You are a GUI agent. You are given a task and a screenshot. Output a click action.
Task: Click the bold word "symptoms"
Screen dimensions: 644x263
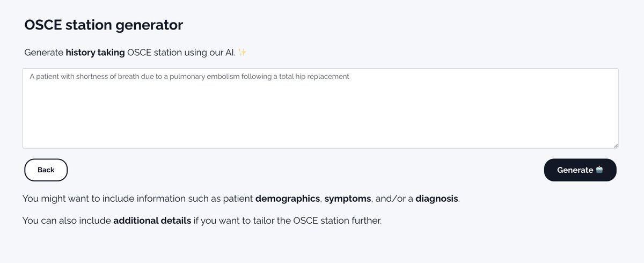[348, 199]
